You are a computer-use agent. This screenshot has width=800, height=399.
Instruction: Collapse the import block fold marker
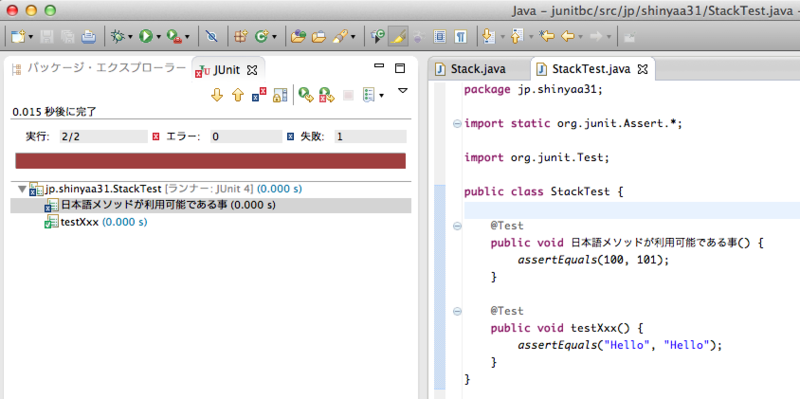pos(457,123)
